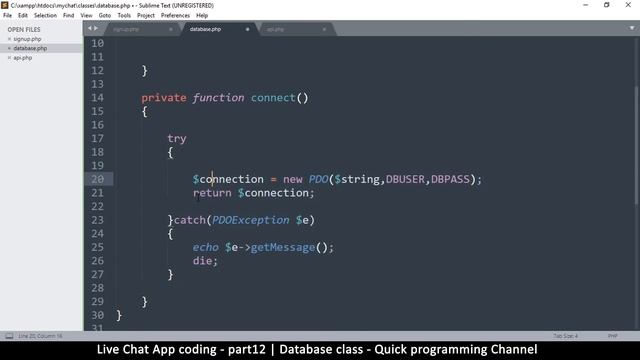Close api.php in the Open Files sidebar
Image resolution: width=640 pixels, height=360 pixels.
click(9, 58)
